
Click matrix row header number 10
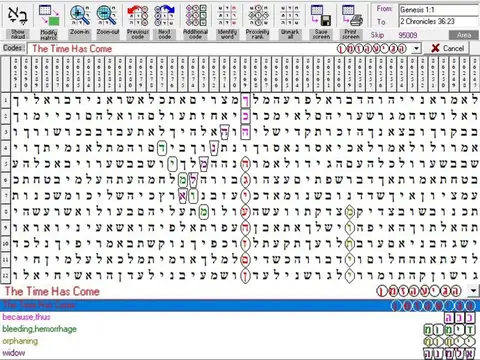click(x=5, y=244)
